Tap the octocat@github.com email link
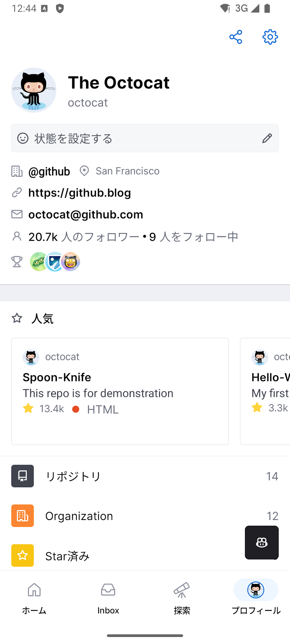This screenshot has height=644, width=290. (x=86, y=214)
